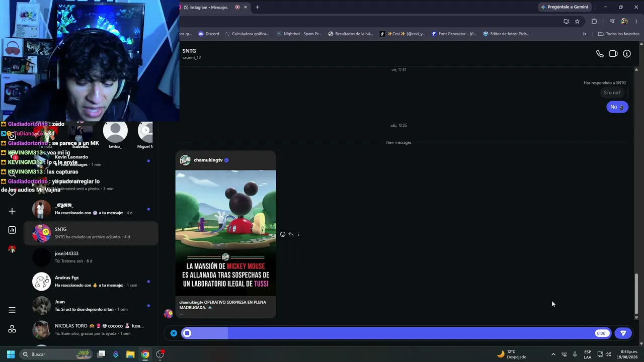Open the Todos los favoritos folder

[618, 34]
